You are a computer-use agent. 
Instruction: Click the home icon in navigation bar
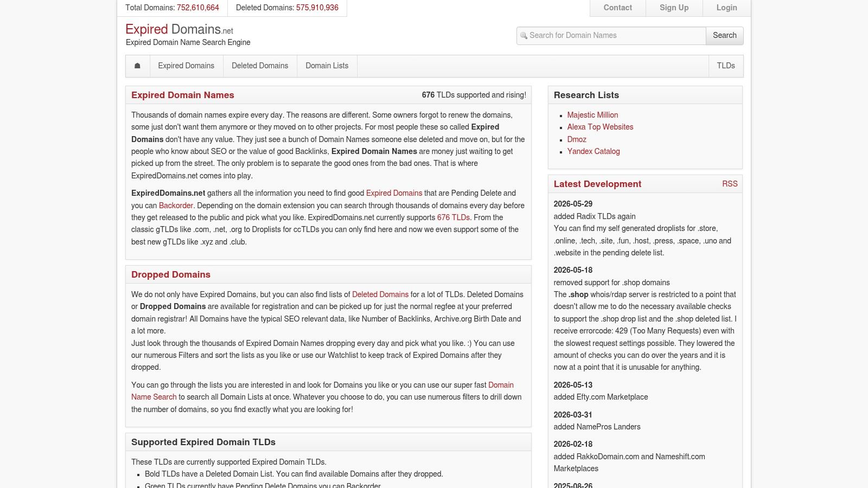(x=138, y=66)
